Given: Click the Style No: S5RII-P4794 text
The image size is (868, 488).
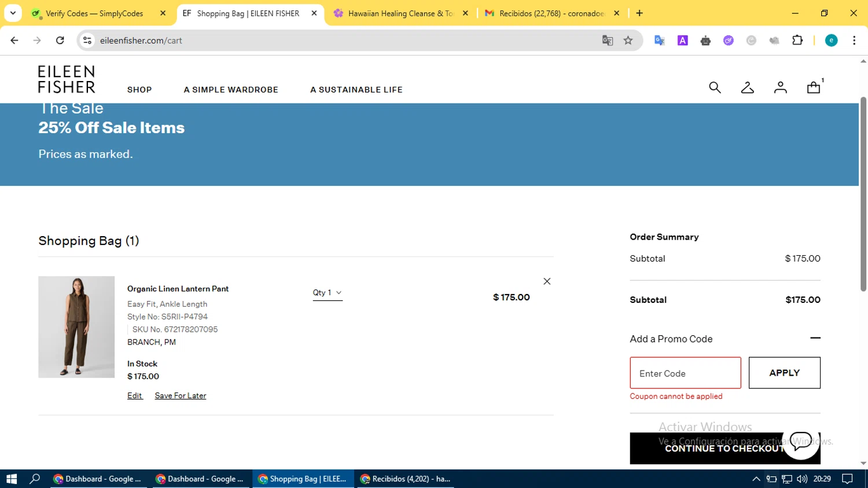Looking at the screenshot, I should [x=167, y=317].
